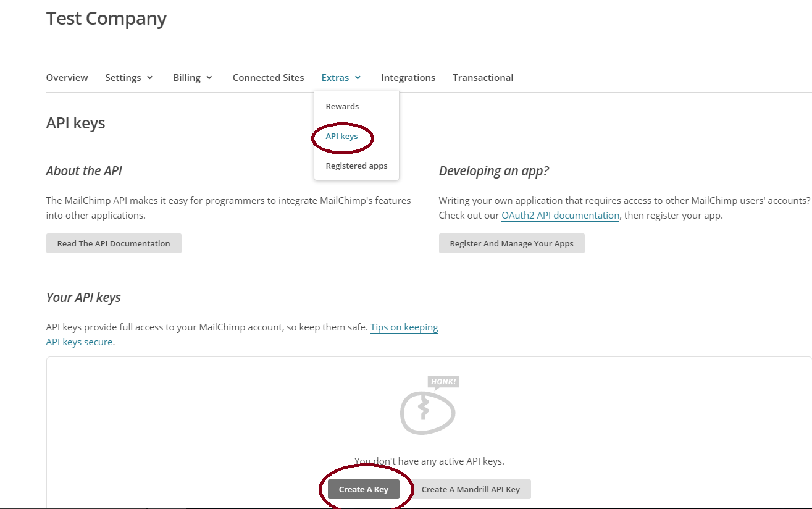Screen dimensions: 812x509
Task: Click the Test Company heading
Action: (x=106, y=19)
